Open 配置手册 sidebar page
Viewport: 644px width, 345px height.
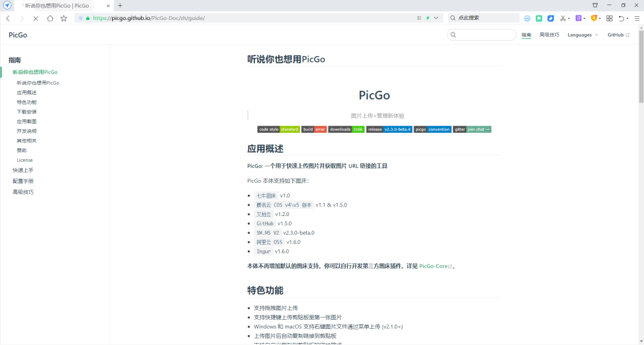click(x=23, y=181)
